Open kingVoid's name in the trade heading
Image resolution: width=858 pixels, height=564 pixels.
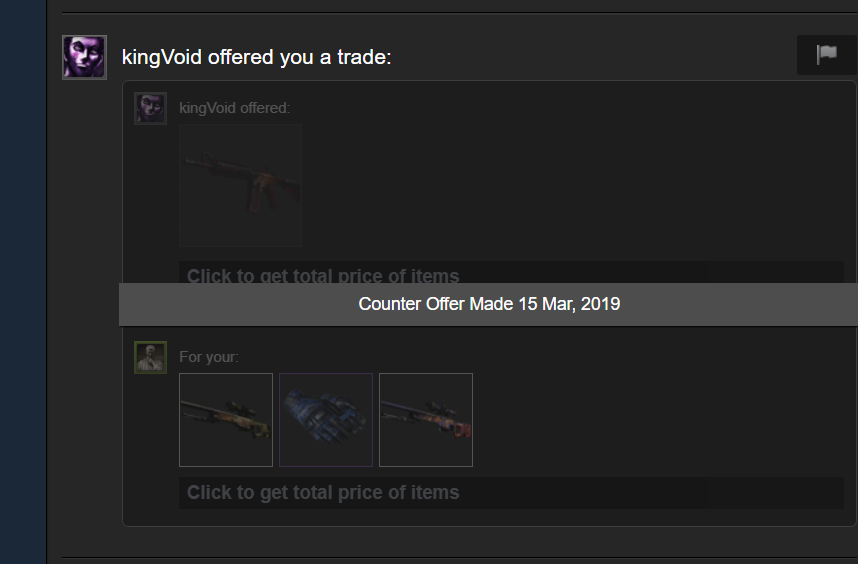(161, 57)
